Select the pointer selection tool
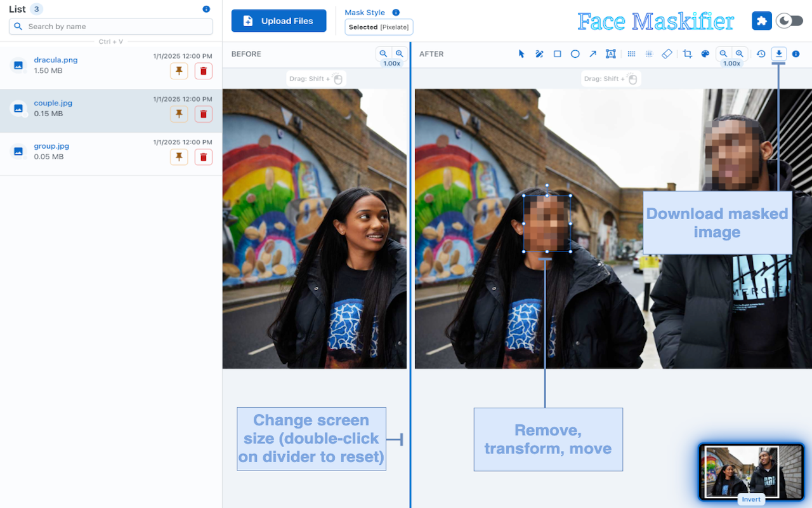Screen dimensions: 812x508 tap(521, 54)
